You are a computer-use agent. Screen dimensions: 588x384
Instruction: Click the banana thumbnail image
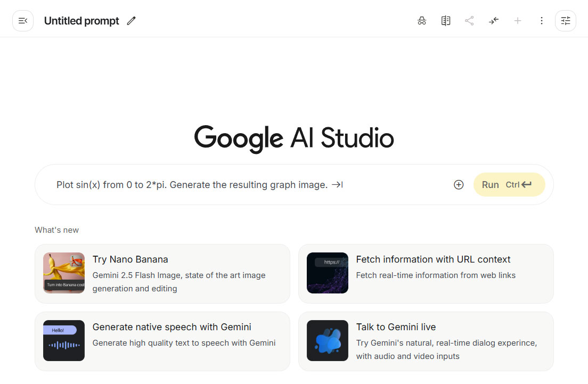[64, 273]
